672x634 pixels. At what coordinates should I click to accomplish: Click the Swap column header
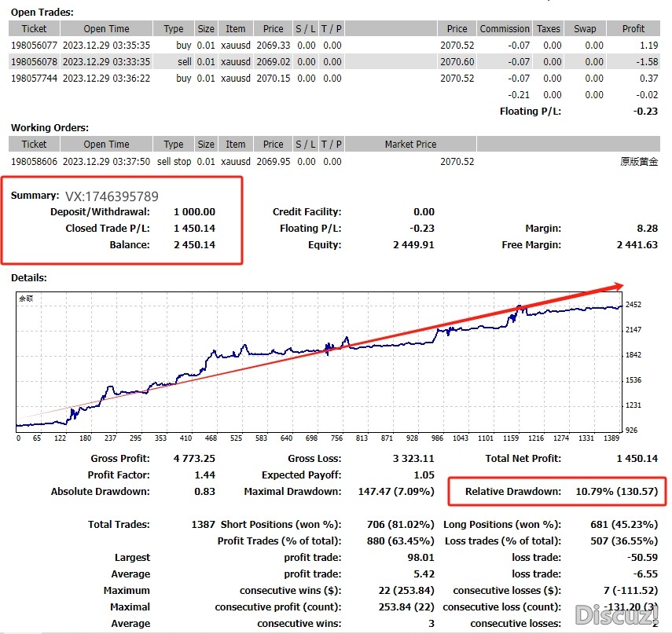point(584,29)
